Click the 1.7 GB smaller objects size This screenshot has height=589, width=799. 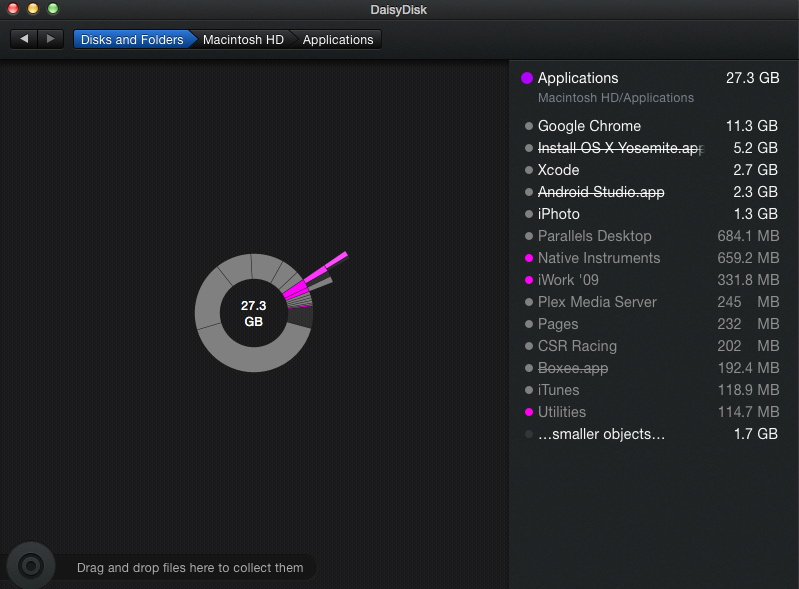tap(756, 434)
